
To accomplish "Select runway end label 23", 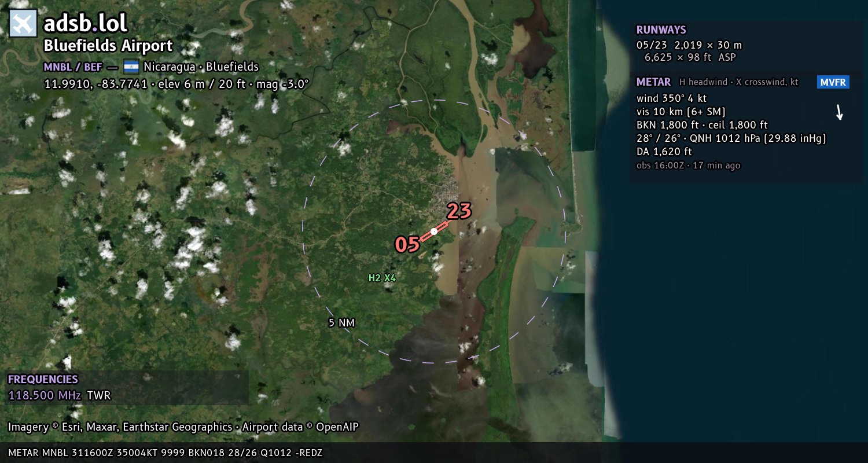I will (x=459, y=211).
